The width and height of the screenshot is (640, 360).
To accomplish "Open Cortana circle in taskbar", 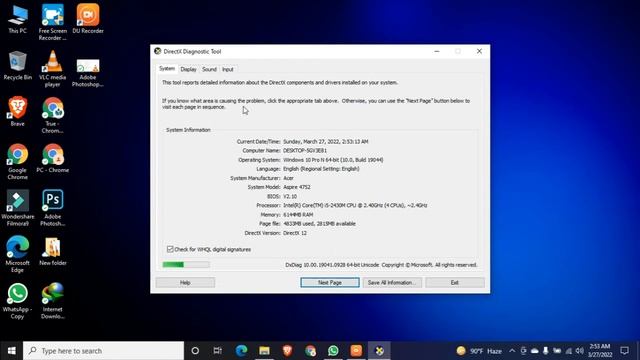I will point(195,351).
